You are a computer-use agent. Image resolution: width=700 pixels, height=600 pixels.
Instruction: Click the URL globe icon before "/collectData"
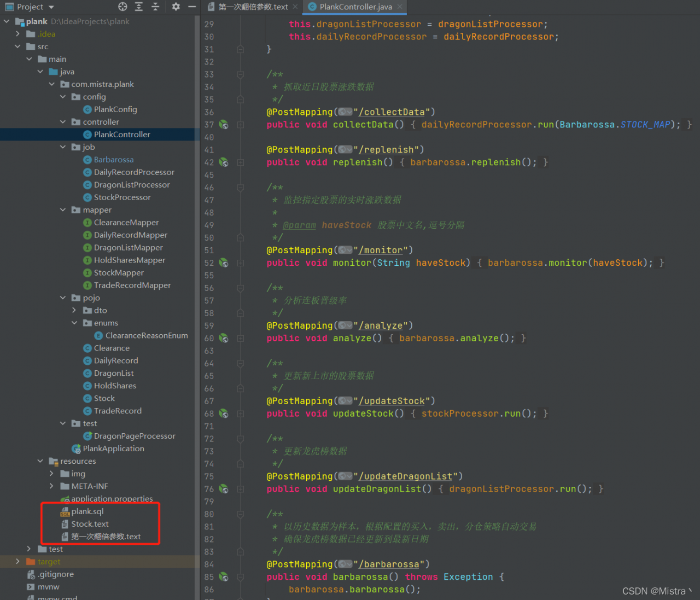345,112
